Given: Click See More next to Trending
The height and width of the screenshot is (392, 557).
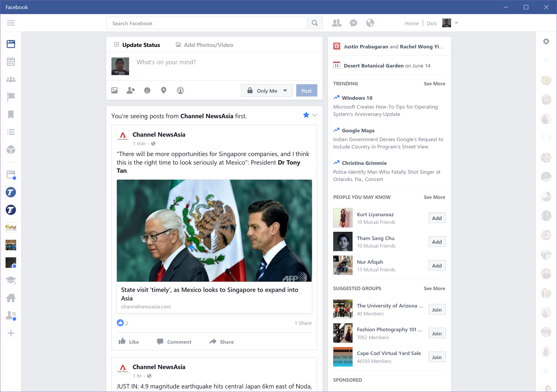Looking at the screenshot, I should pyautogui.click(x=434, y=84).
